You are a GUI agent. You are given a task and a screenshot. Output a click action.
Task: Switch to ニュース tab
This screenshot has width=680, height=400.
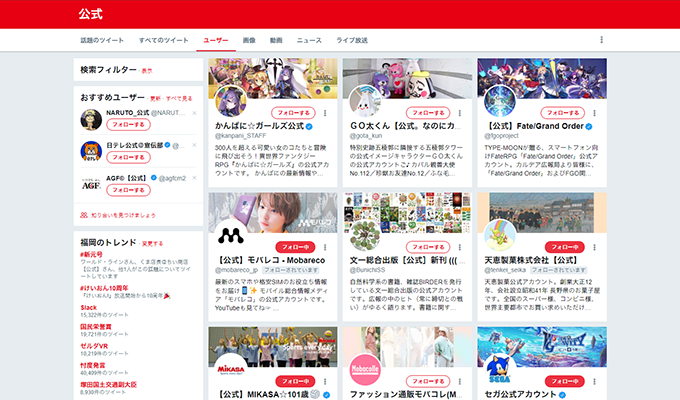309,40
